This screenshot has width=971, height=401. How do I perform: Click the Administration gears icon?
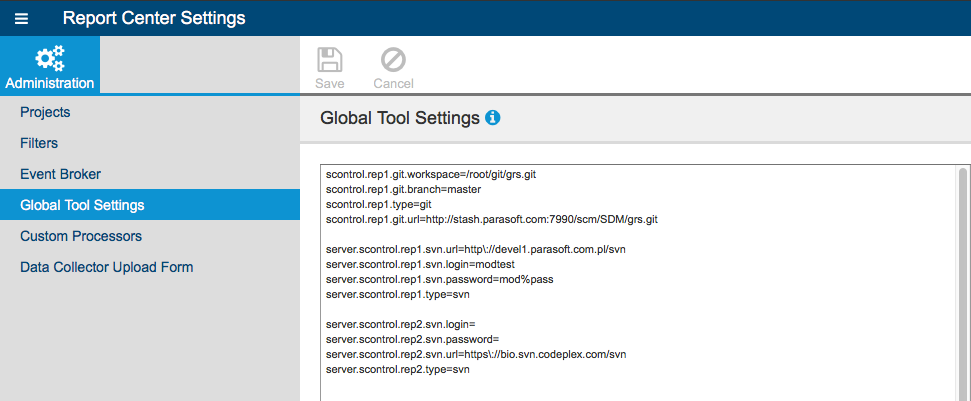(x=50, y=58)
